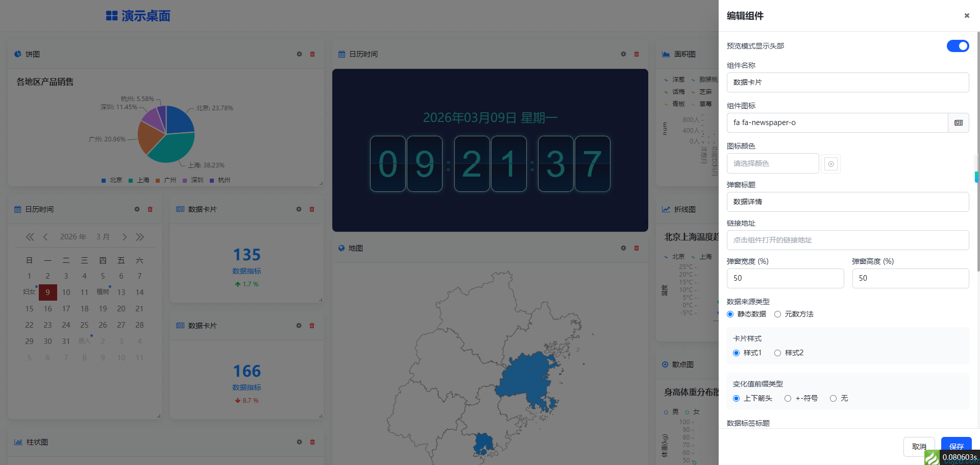The image size is (980, 465).
Task: Select the 样式2 card style radio
Action: [x=777, y=353]
